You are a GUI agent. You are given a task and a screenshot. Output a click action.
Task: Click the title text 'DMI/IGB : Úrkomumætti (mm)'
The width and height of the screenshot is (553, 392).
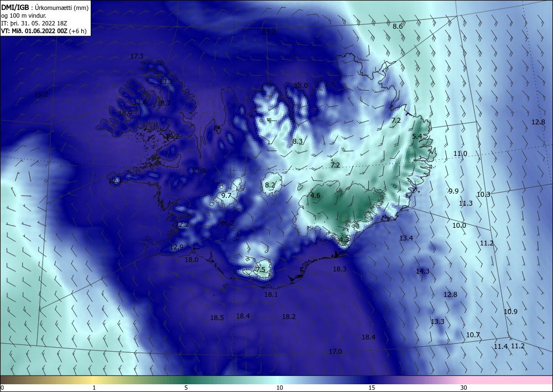[x=45, y=7]
